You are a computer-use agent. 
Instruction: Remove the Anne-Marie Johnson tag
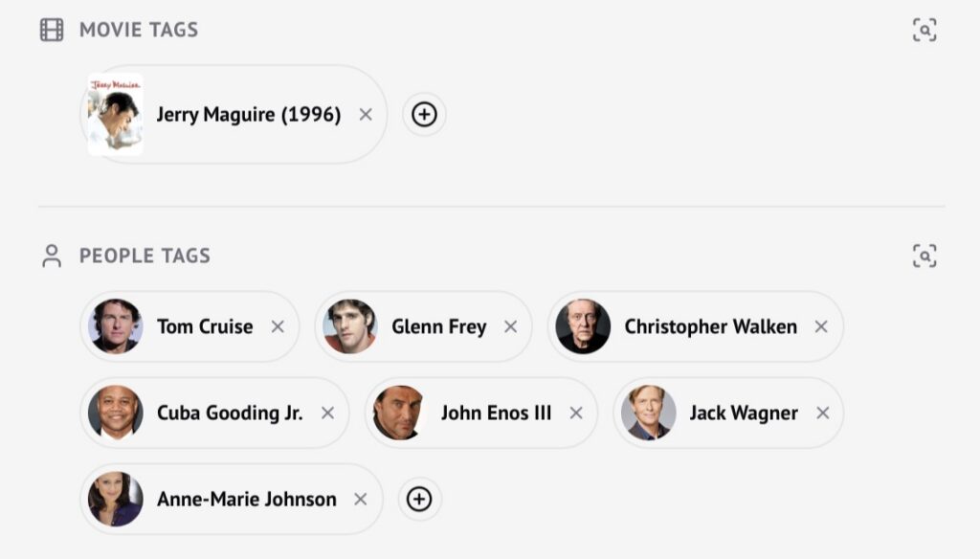pyautogui.click(x=360, y=499)
